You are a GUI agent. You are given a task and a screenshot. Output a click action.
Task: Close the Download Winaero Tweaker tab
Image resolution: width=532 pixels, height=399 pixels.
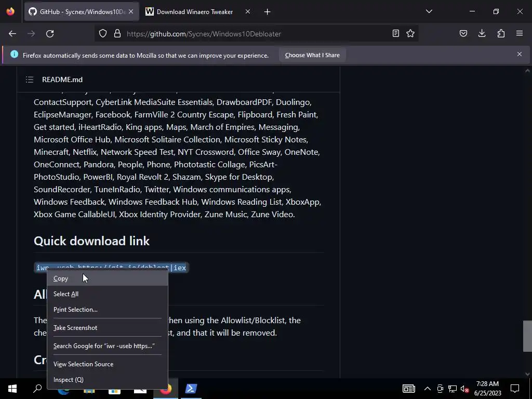pyautogui.click(x=248, y=11)
